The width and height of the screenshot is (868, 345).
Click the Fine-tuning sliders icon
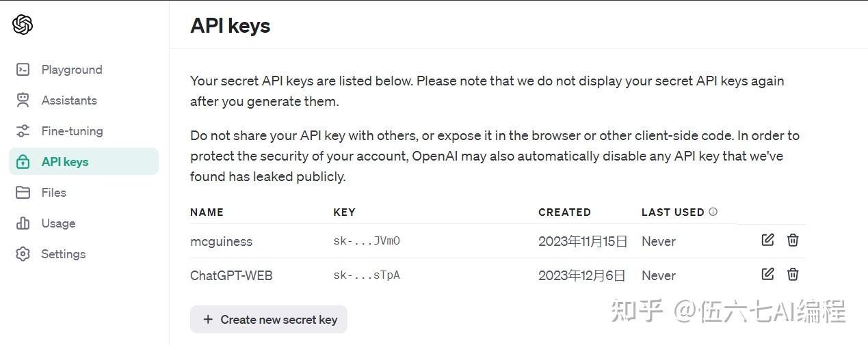point(23,131)
